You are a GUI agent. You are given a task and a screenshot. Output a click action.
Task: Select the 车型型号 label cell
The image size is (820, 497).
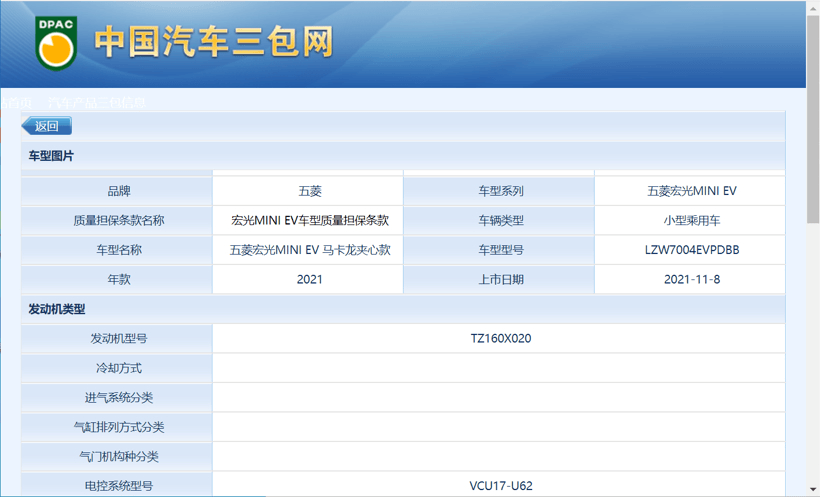pos(499,250)
